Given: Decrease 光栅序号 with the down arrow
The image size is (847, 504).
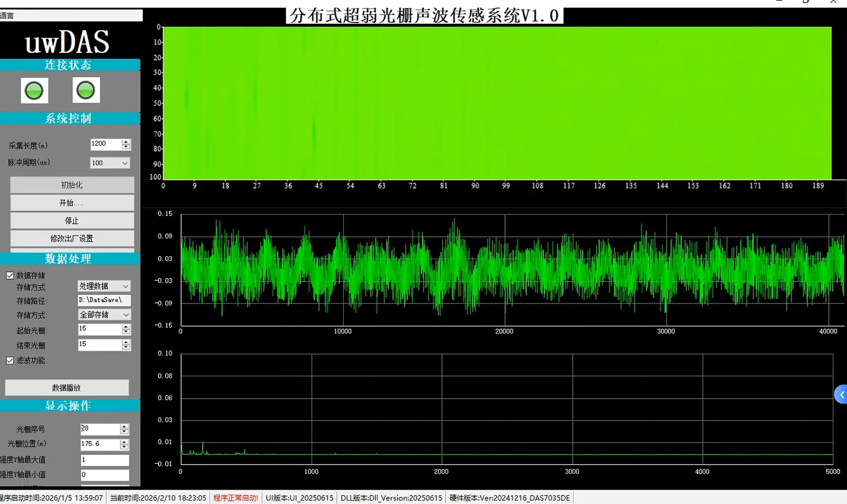Looking at the screenshot, I should tap(124, 431).
